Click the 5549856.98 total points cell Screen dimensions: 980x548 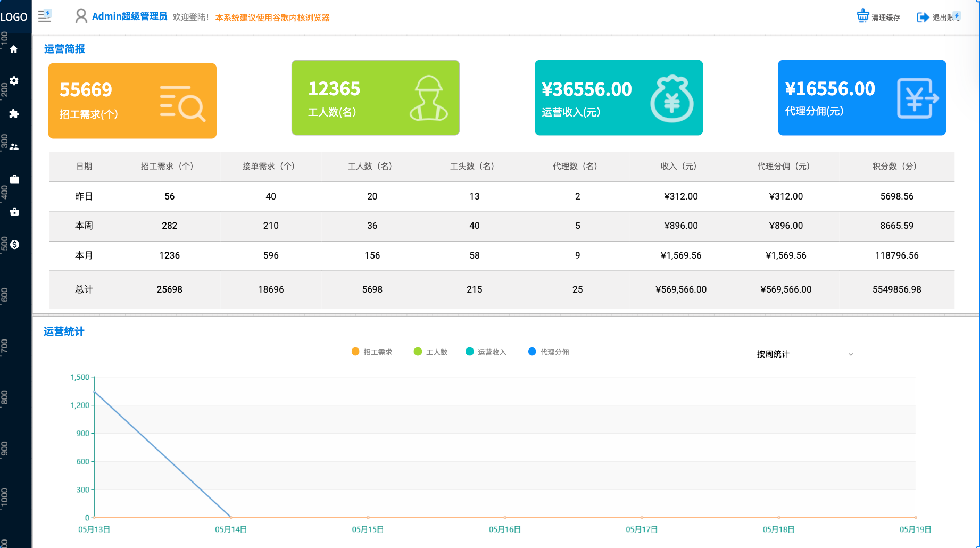pyautogui.click(x=897, y=289)
